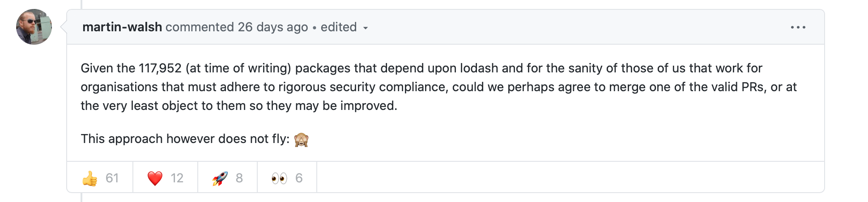Toggle the red heart reaction

pos(166,178)
